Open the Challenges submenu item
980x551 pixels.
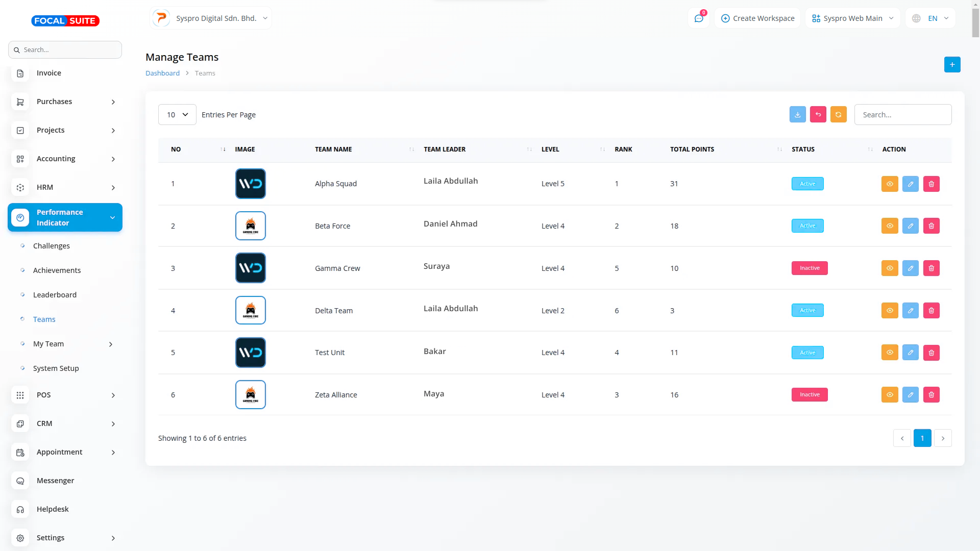(x=51, y=246)
